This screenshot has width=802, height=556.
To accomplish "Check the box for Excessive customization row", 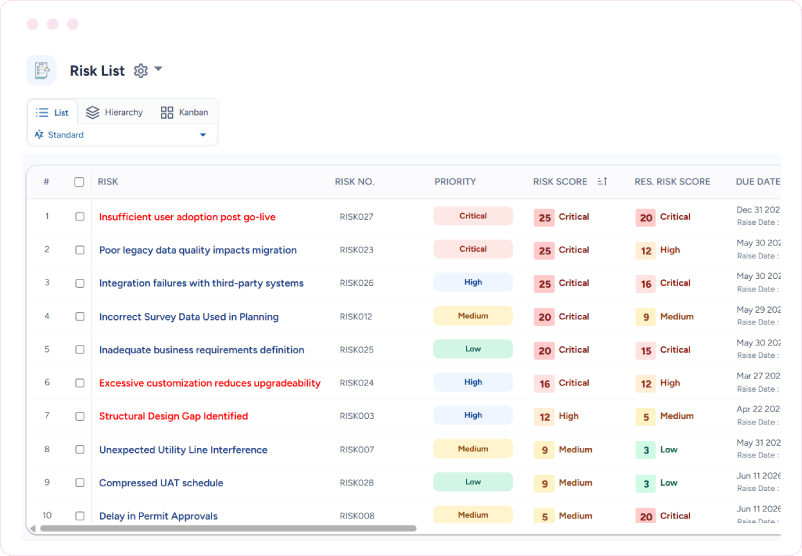I will pos(80,383).
